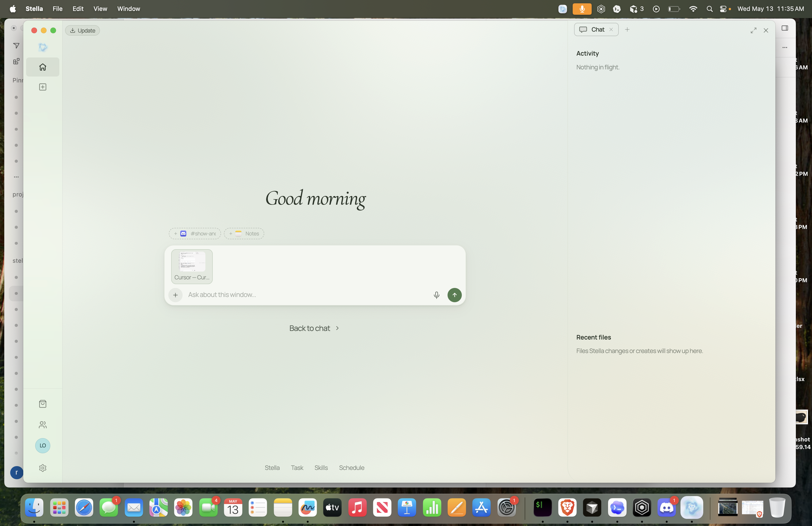Close the Chat tab
Image resolution: width=812 pixels, height=526 pixels.
click(x=611, y=30)
